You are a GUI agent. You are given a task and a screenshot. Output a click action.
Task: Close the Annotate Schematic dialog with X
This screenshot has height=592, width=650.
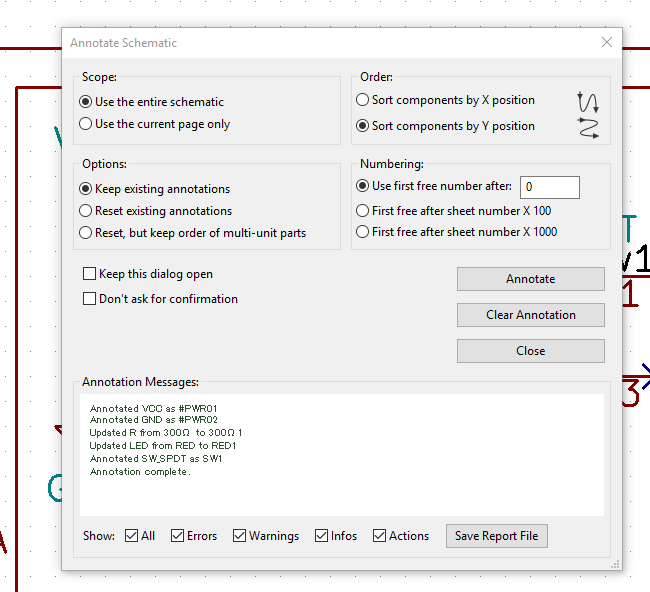point(606,42)
